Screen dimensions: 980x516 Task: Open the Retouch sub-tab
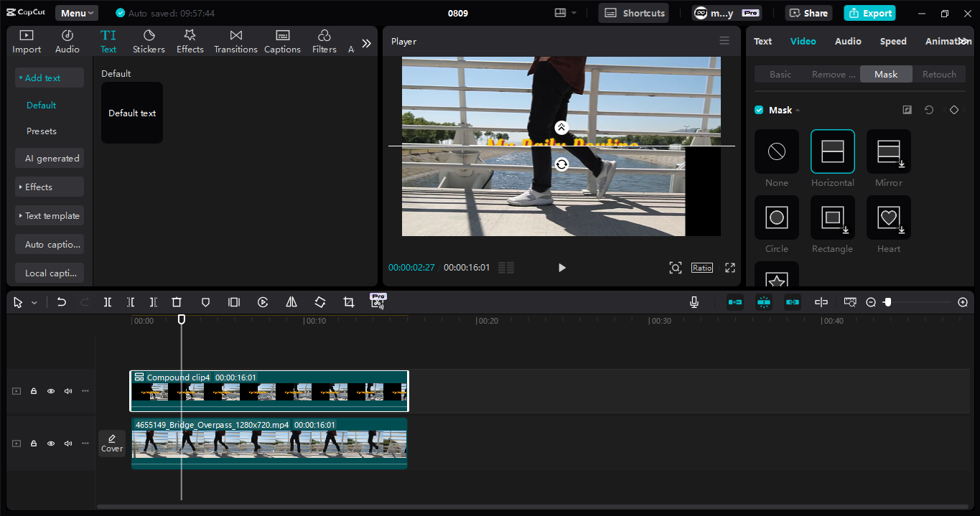pos(939,74)
